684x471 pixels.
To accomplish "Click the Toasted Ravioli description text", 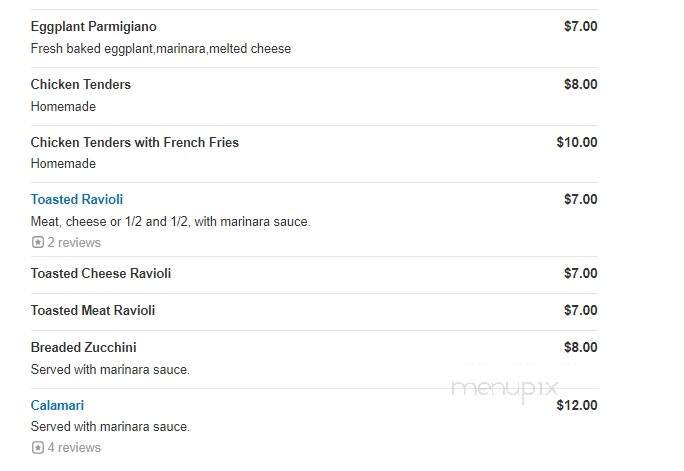I will coord(170,222).
